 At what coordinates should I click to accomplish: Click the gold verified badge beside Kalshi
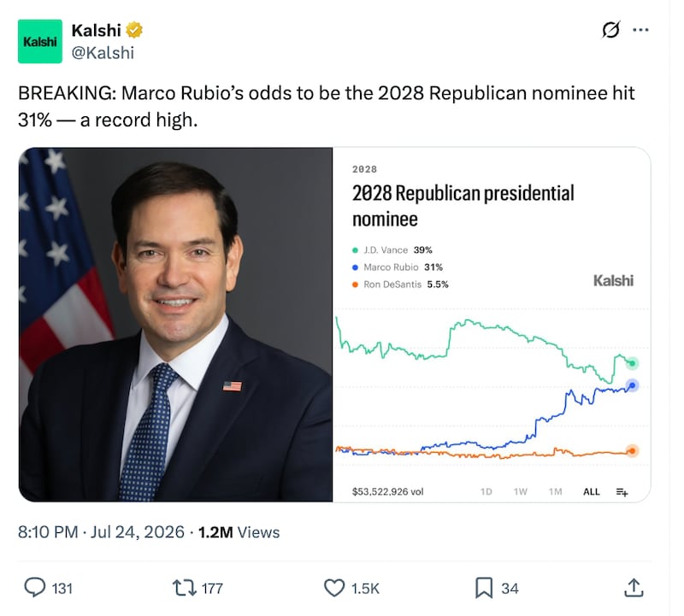(x=134, y=30)
